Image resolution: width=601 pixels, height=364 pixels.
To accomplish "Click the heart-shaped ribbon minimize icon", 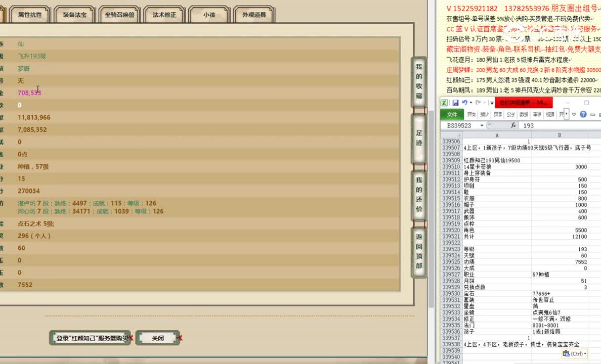I will [x=574, y=114].
